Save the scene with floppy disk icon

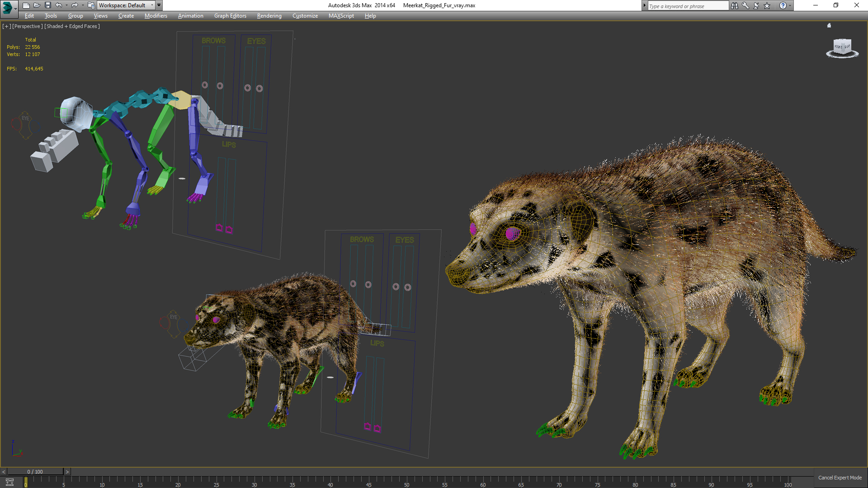(47, 5)
